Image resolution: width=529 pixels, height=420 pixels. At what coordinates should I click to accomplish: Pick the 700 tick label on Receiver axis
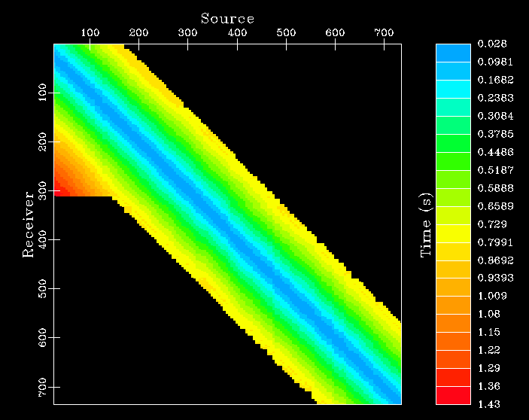coord(42,387)
